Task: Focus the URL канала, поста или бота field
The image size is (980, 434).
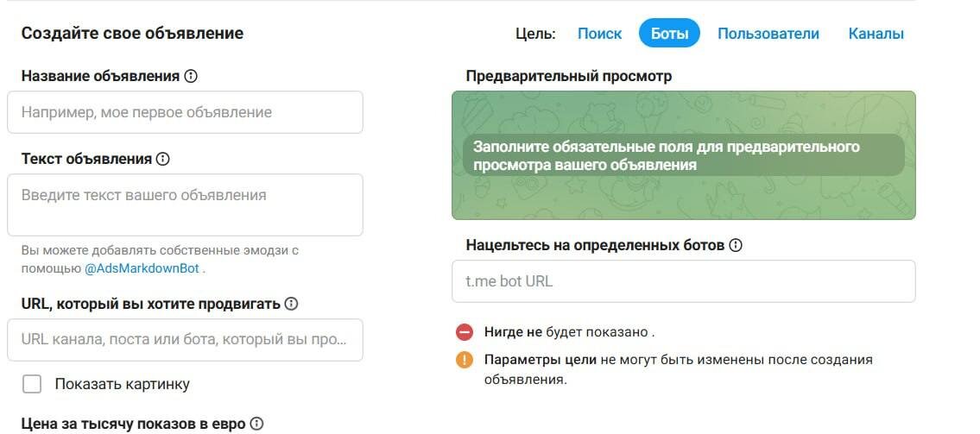Action: 185,340
